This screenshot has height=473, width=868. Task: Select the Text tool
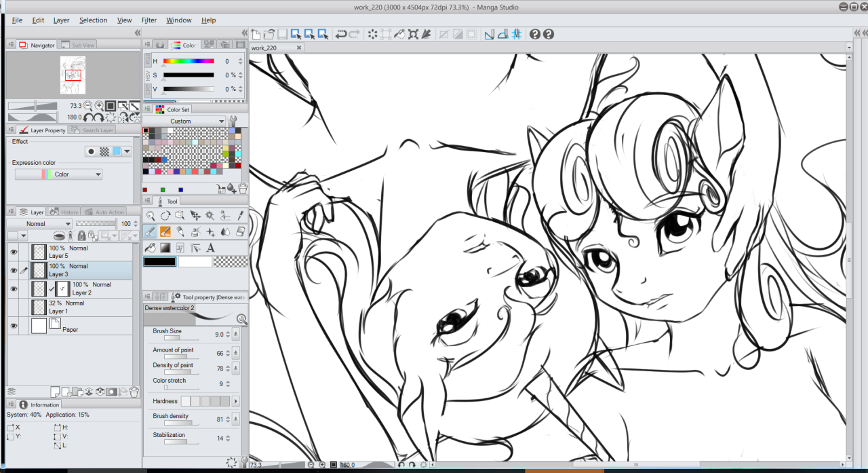pyautogui.click(x=210, y=248)
